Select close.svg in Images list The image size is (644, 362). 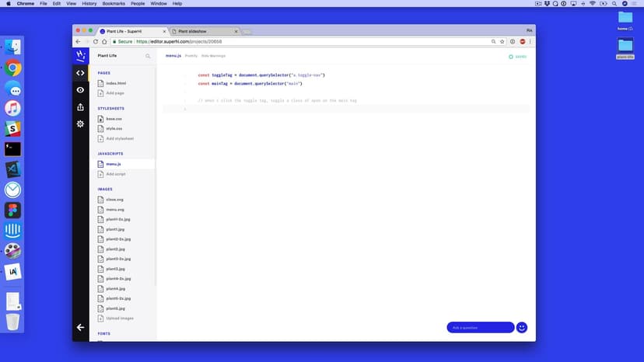pyautogui.click(x=115, y=200)
